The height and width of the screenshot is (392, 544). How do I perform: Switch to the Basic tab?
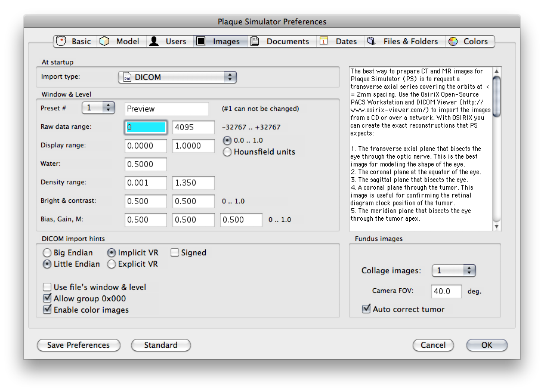pyautogui.click(x=75, y=41)
